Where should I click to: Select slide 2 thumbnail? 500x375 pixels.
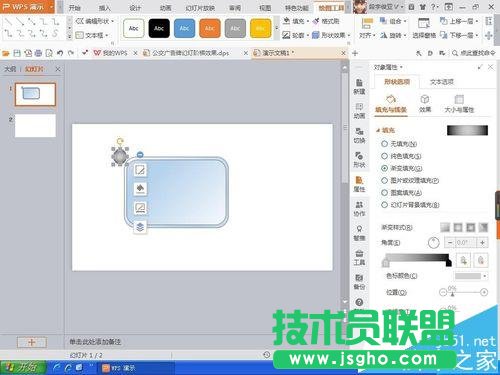pos(35,126)
